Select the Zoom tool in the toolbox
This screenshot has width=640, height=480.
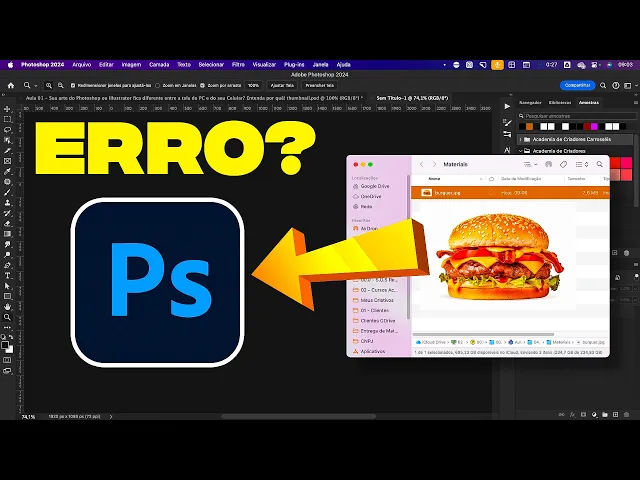[x=7, y=317]
